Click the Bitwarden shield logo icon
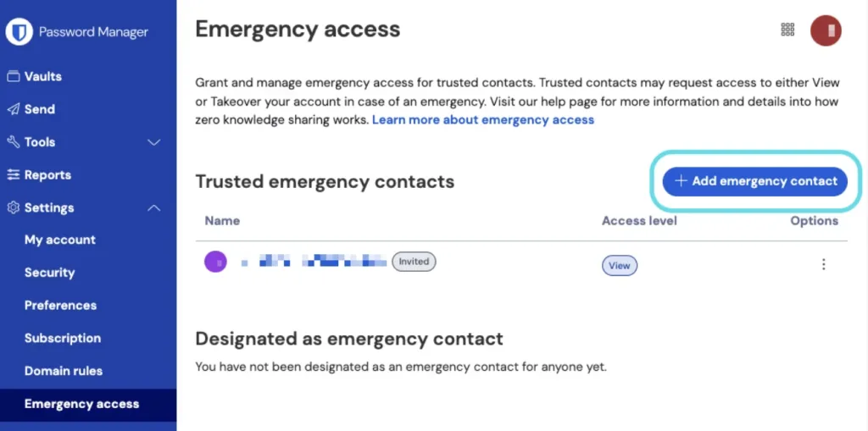868x431 pixels. coord(19,32)
